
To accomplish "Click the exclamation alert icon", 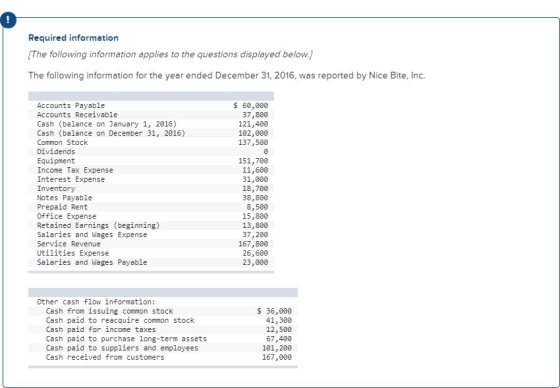I will coord(8,20).
